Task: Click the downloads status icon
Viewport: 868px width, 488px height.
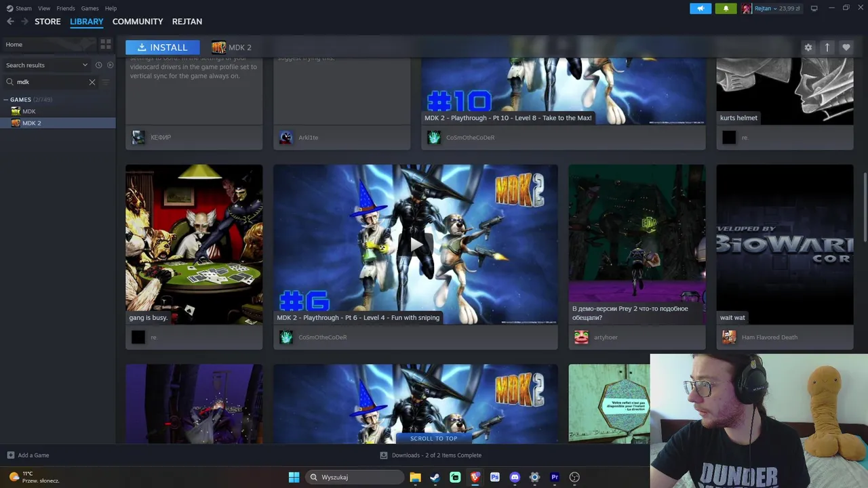Action: tap(384, 455)
